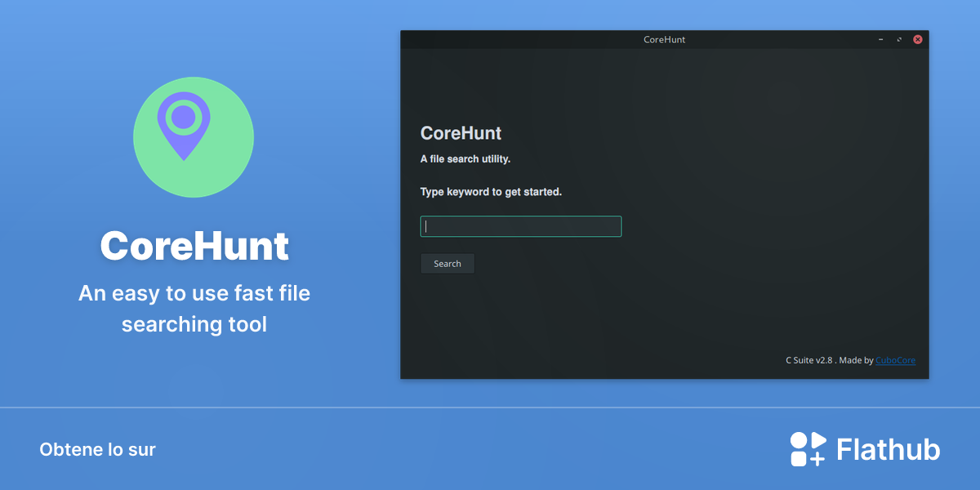Click the 'A file search utility.' text
Screen dimensions: 980x490
[465, 159]
